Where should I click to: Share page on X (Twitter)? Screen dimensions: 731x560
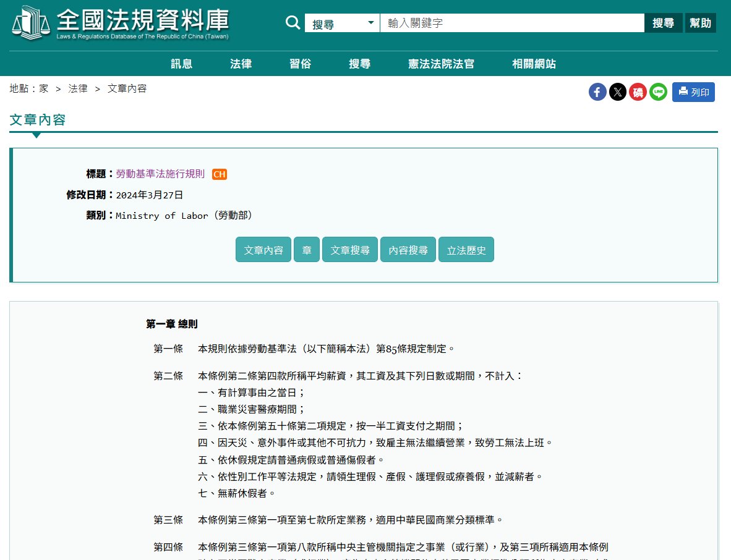point(618,92)
